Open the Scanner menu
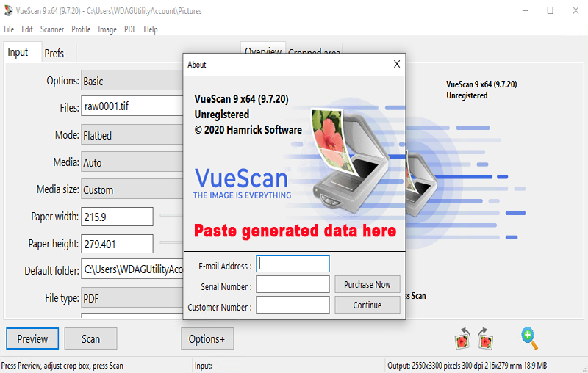Viewport: 588px width, 373px height. 52,29
